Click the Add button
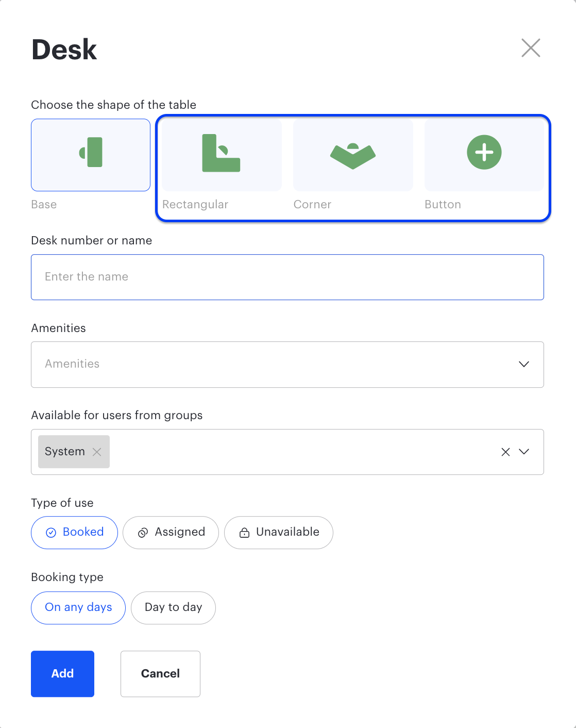Viewport: 576px width, 728px height. click(63, 674)
